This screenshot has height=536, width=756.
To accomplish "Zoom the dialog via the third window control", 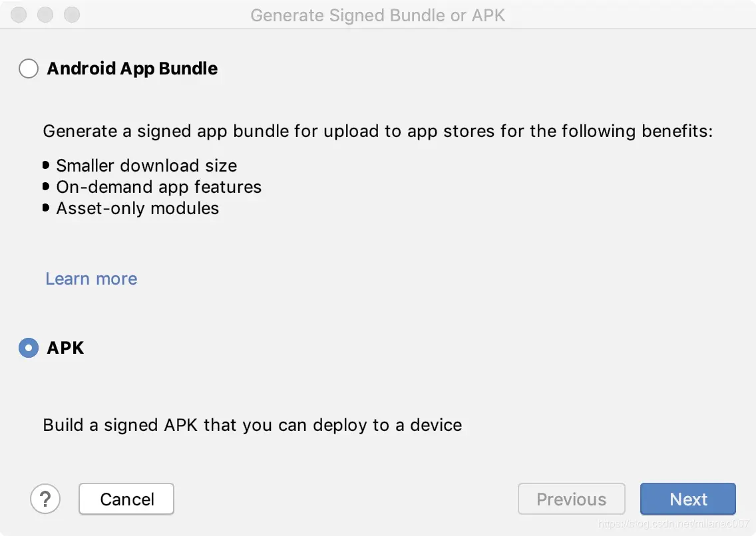I will [x=72, y=15].
